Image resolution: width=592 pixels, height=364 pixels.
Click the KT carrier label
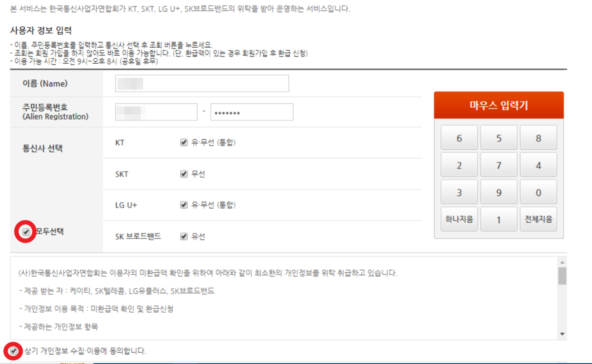pos(120,143)
